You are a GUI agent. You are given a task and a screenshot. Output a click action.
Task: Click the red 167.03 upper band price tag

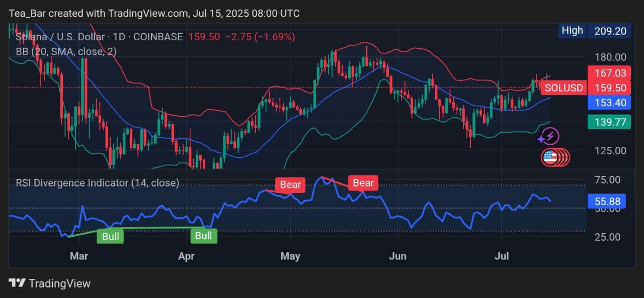(609, 73)
